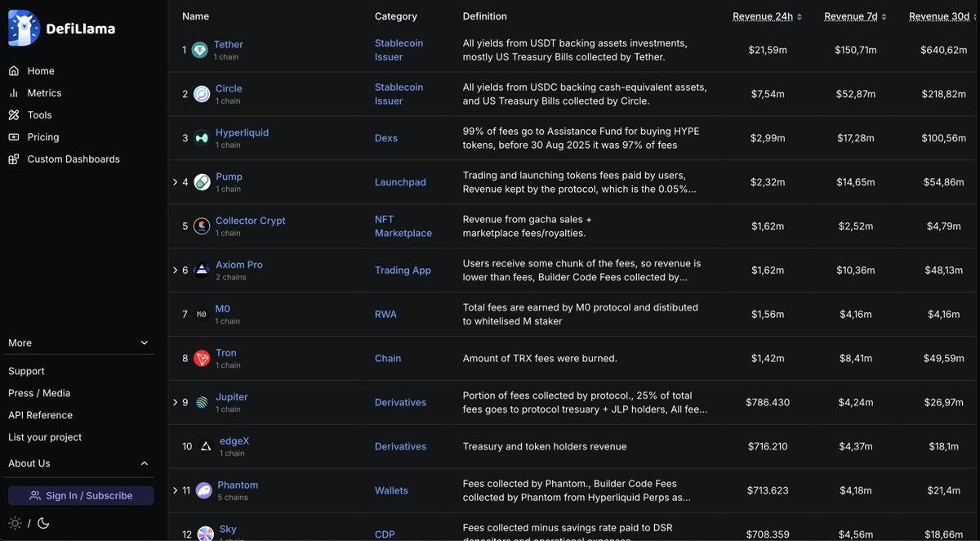The width and height of the screenshot is (980, 541).
Task: Click the Collector Crypt logo icon
Action: pos(202,226)
